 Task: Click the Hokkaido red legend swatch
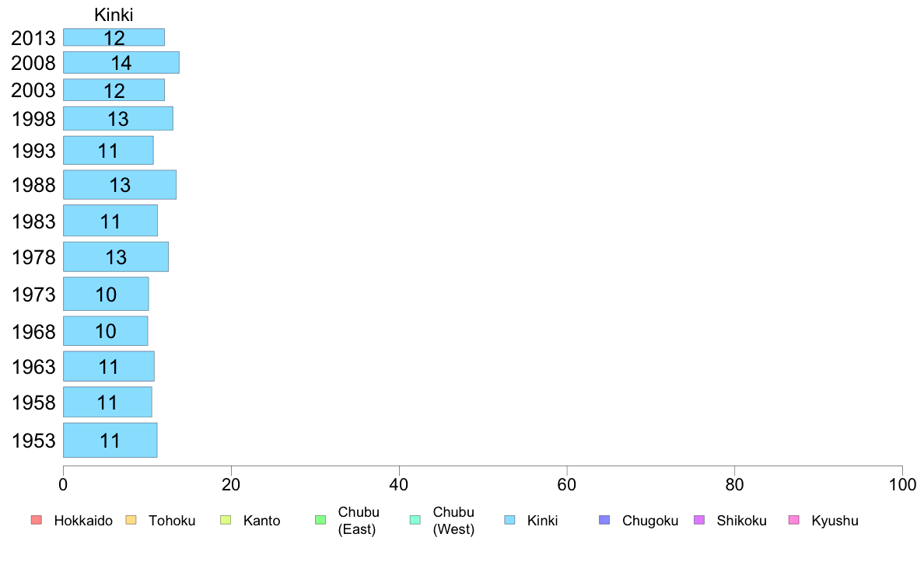coord(36,520)
